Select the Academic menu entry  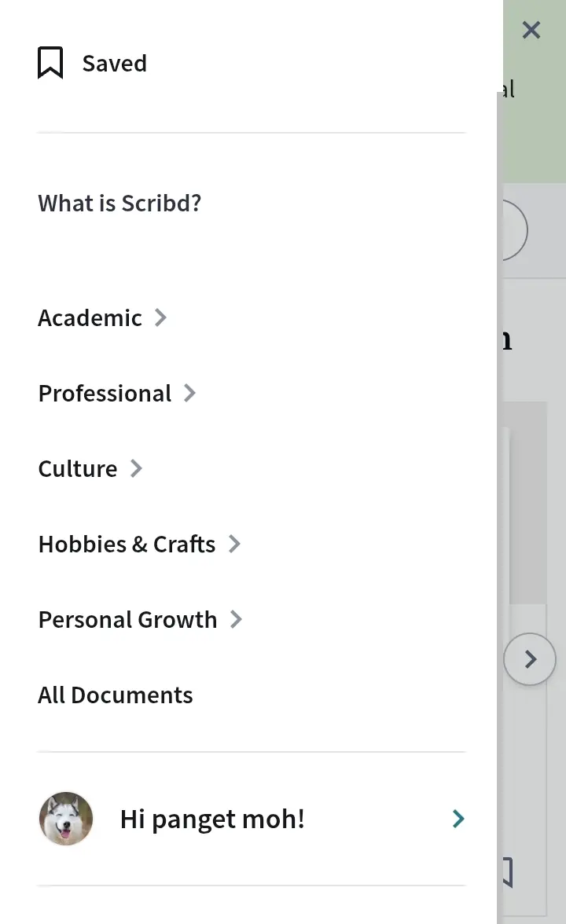[90, 318]
